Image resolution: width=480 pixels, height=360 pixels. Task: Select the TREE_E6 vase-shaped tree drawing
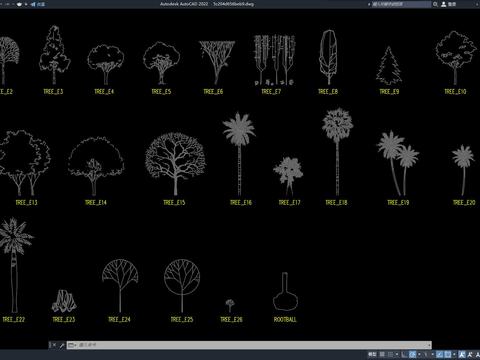[217, 63]
